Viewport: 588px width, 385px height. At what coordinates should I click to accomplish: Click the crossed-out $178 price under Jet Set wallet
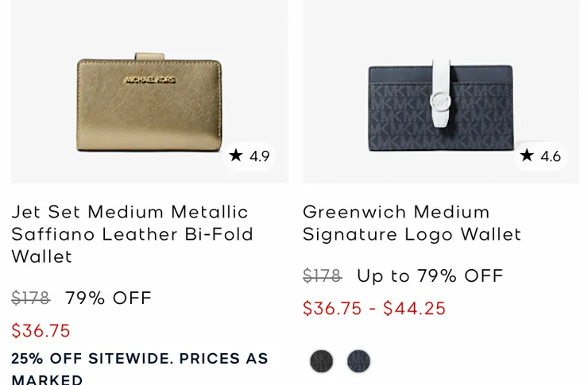pos(31,298)
